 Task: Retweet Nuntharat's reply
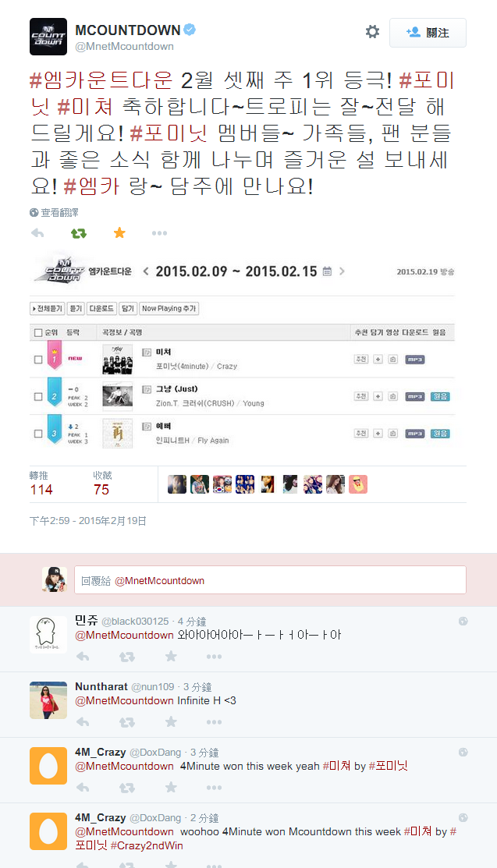coord(127,722)
